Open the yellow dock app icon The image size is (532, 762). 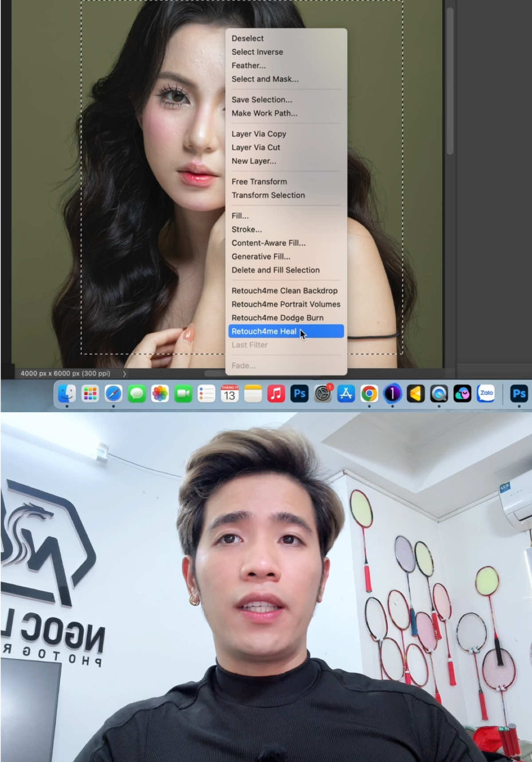click(x=416, y=394)
